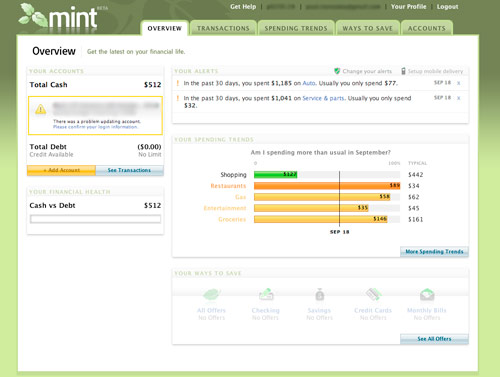500x377 pixels.
Task: Click the Service & parts link in alert
Action: pos(323,98)
